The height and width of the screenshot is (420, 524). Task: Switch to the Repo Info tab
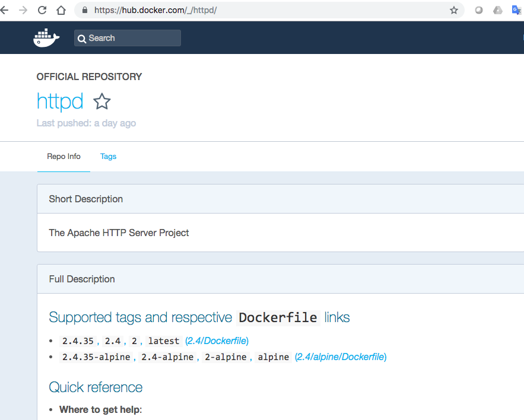pos(63,157)
